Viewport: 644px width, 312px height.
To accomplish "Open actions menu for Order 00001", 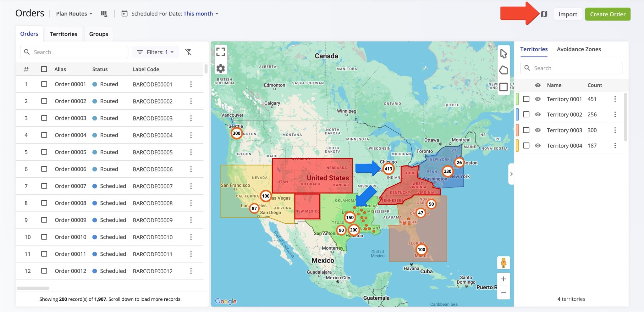I will (191, 84).
